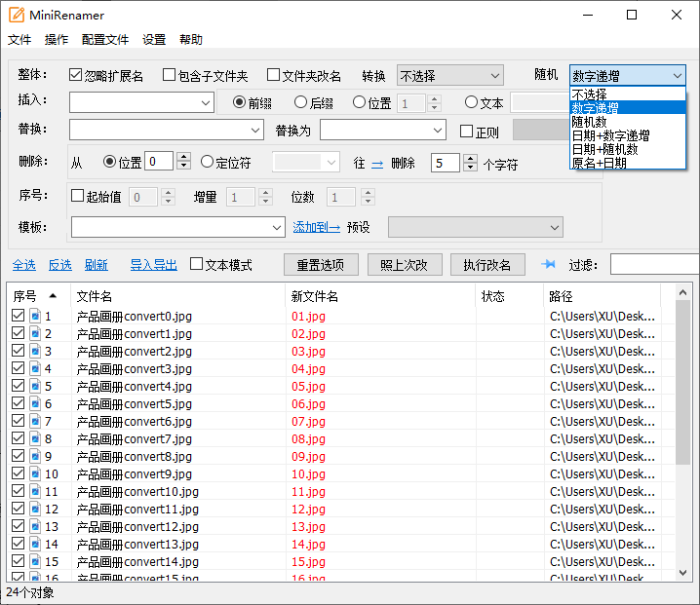Image resolution: width=700 pixels, height=605 pixels.
Task: Select the 定位符 radio button
Action: point(207,162)
